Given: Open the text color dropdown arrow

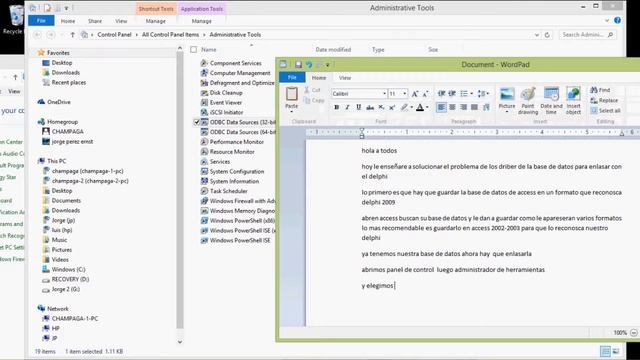Looking at the screenshot, I should [427, 107].
